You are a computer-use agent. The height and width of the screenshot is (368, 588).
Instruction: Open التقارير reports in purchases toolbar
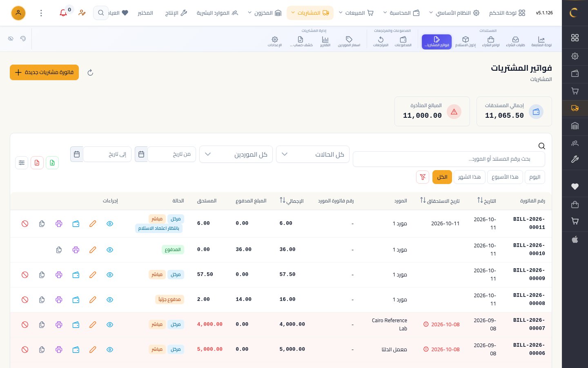point(325,41)
